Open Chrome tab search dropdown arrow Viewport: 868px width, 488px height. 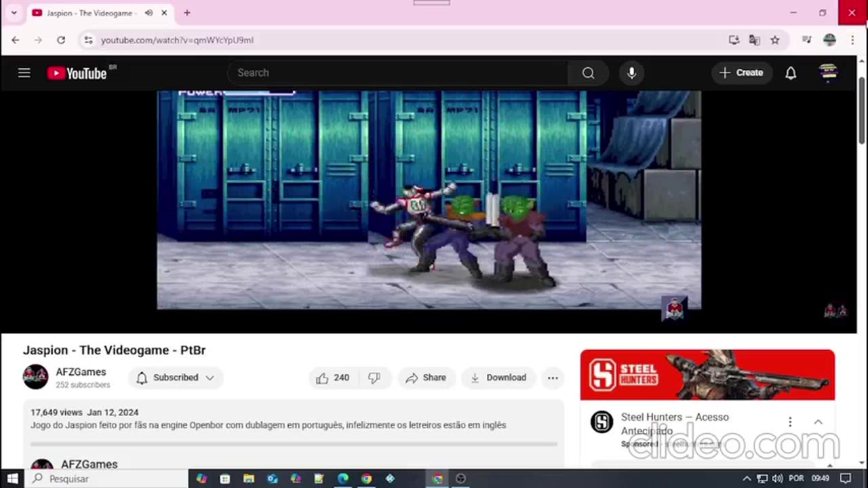click(14, 13)
